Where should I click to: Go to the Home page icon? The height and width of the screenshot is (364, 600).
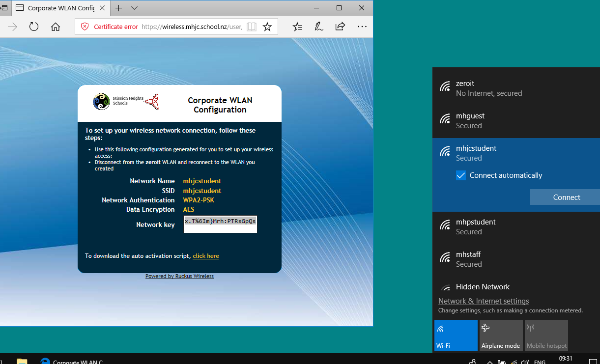coord(56,27)
